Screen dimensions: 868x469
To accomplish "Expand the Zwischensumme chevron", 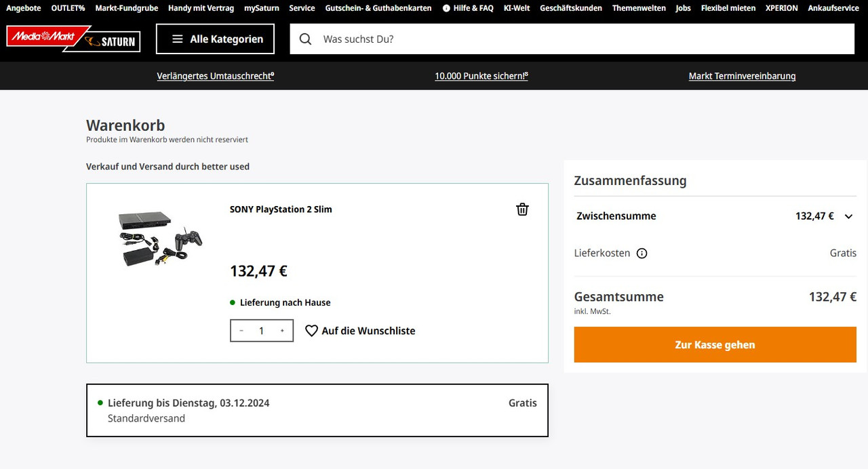I will (848, 217).
